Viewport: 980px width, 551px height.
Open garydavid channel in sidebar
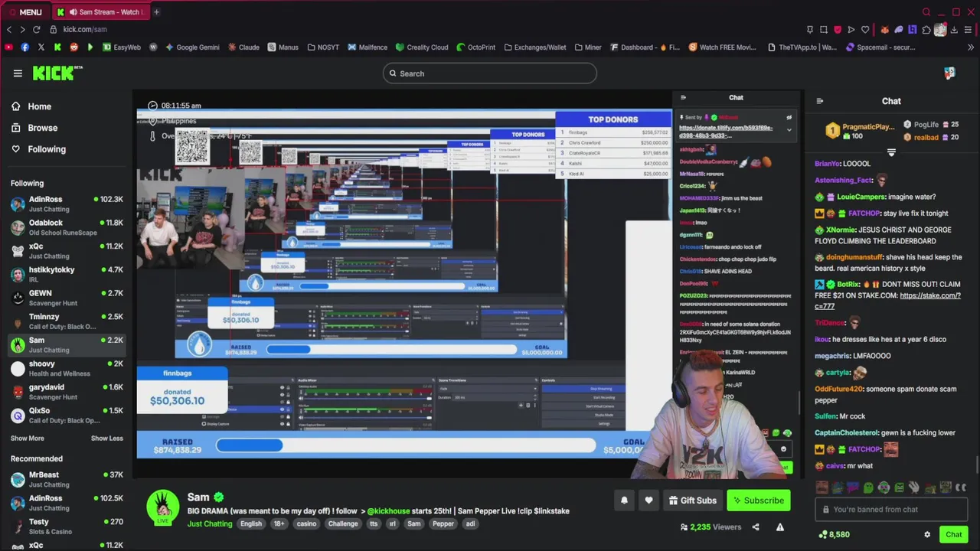click(x=67, y=392)
